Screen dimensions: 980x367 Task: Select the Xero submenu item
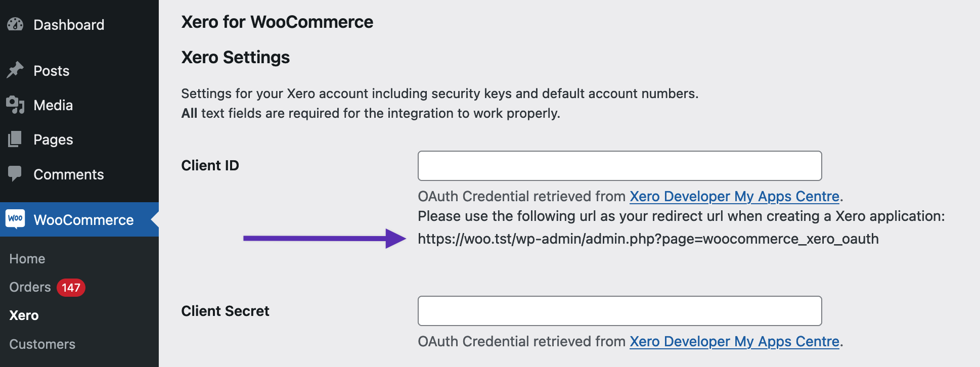23,315
